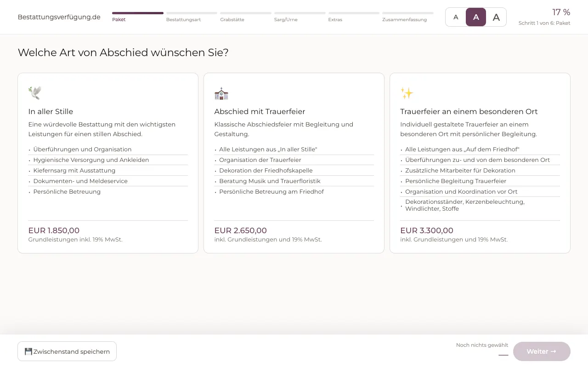Select the medium font size A
This screenshot has width=588, height=368.
click(x=476, y=17)
